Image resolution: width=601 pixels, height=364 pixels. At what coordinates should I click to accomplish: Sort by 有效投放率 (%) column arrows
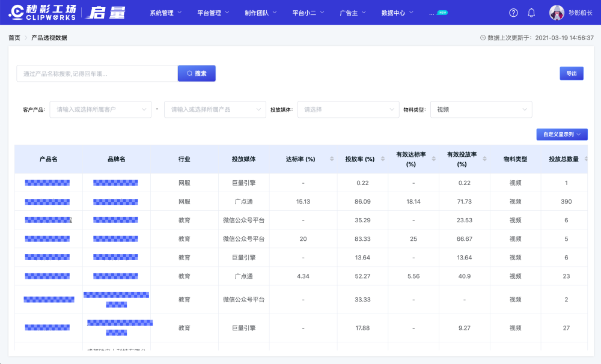point(484,159)
